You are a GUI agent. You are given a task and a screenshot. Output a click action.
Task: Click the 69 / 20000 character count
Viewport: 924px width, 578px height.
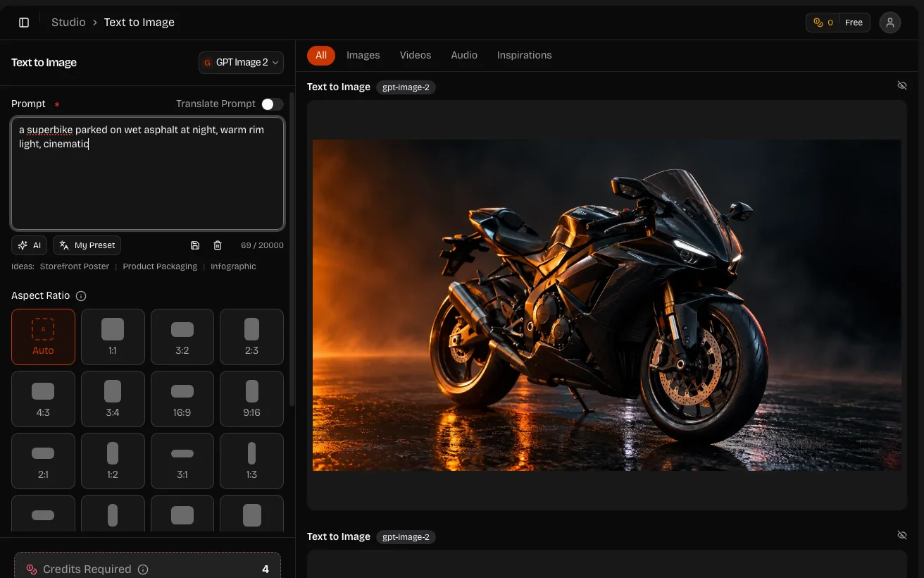tap(262, 245)
